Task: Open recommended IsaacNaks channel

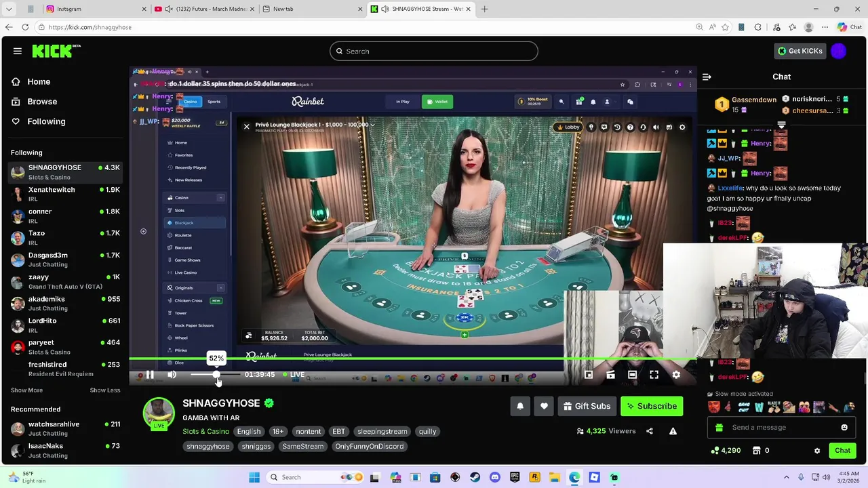Action: (64, 450)
